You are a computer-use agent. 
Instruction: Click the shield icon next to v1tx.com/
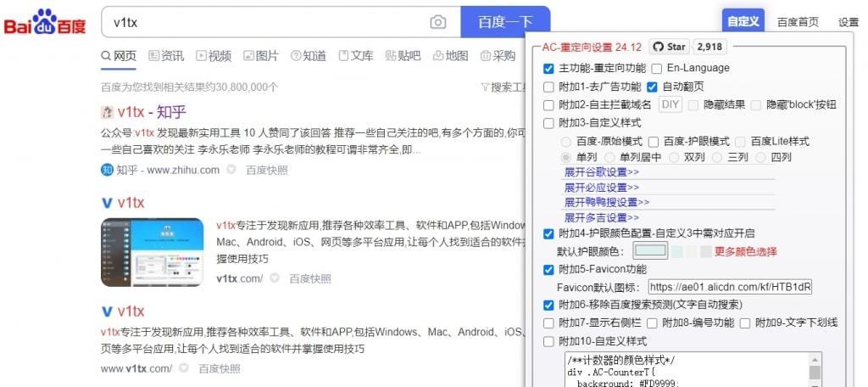[274, 278]
